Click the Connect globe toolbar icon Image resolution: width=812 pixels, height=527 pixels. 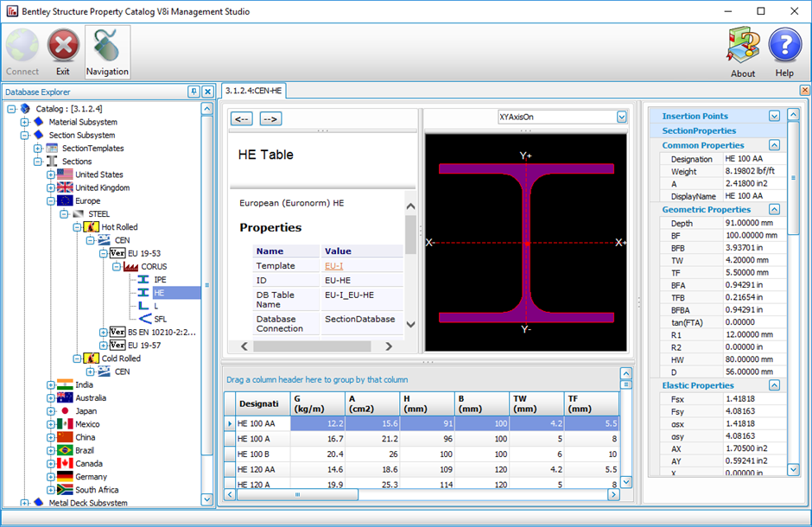22,46
